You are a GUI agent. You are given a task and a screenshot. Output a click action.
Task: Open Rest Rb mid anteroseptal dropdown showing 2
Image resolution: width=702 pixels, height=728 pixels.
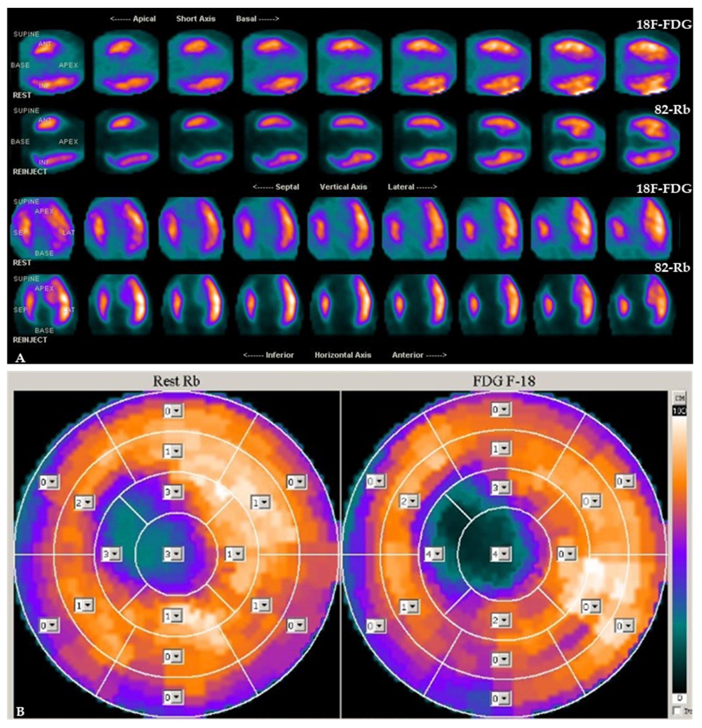[x=88, y=502]
